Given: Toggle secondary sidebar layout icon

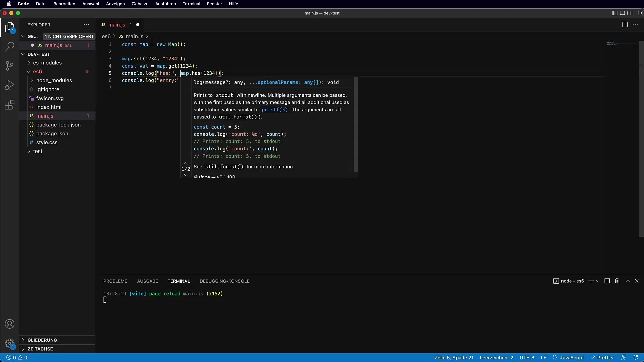Looking at the screenshot, I should [x=630, y=13].
